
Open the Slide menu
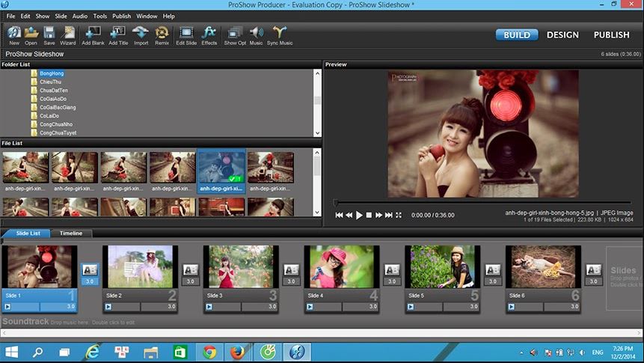click(61, 16)
